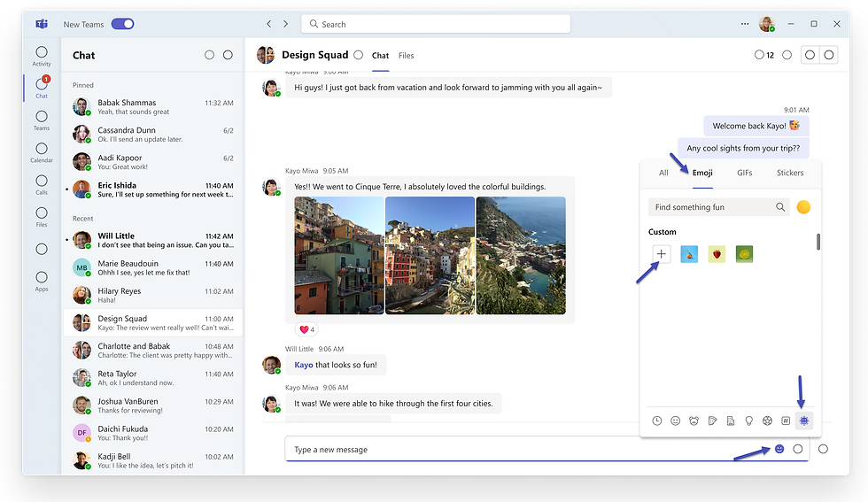
Task: Jump to the Travel building emoji category
Action: click(x=731, y=421)
